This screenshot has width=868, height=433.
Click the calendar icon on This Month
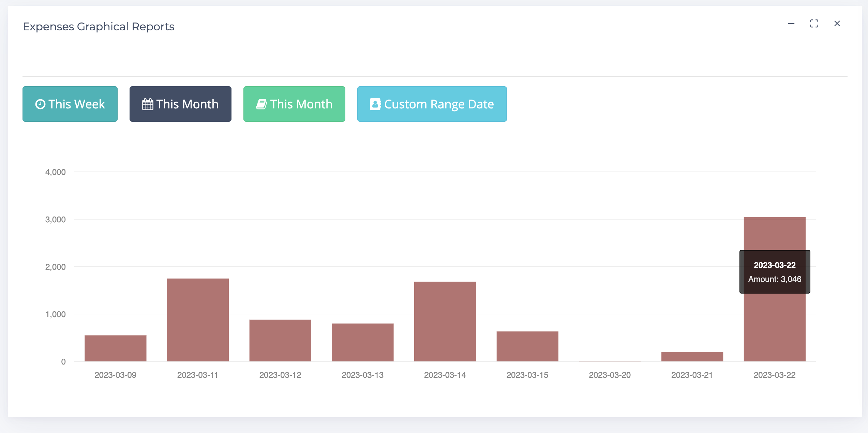pos(148,104)
